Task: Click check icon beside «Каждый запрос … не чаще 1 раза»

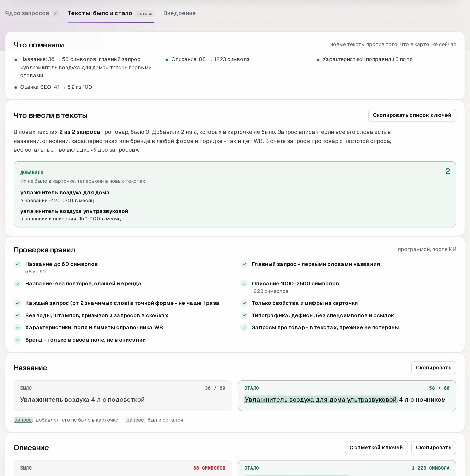Action: click(18, 303)
